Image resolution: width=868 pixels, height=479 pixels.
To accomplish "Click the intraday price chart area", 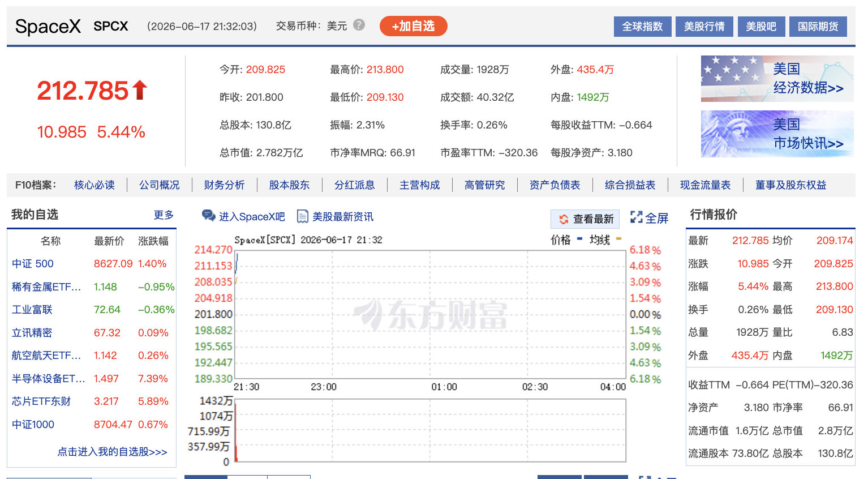I will point(430,314).
